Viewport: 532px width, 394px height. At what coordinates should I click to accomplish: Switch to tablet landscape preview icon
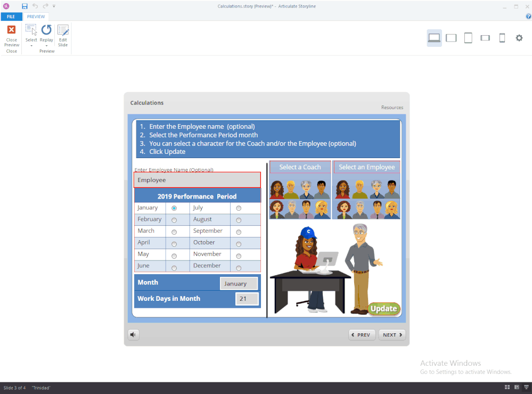click(x=451, y=38)
